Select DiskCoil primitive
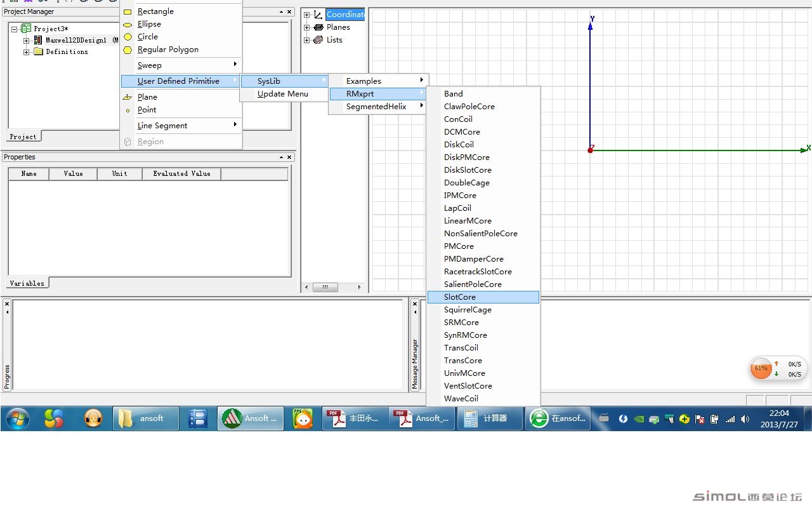812x508 pixels. tap(483, 145)
